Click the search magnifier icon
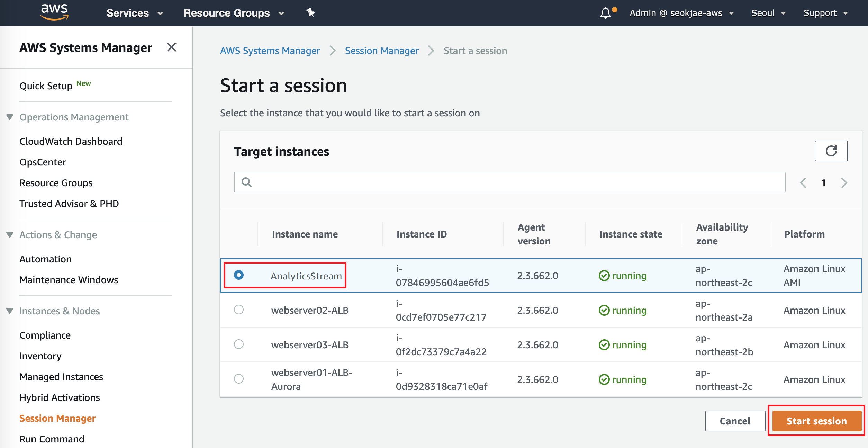 click(x=246, y=182)
